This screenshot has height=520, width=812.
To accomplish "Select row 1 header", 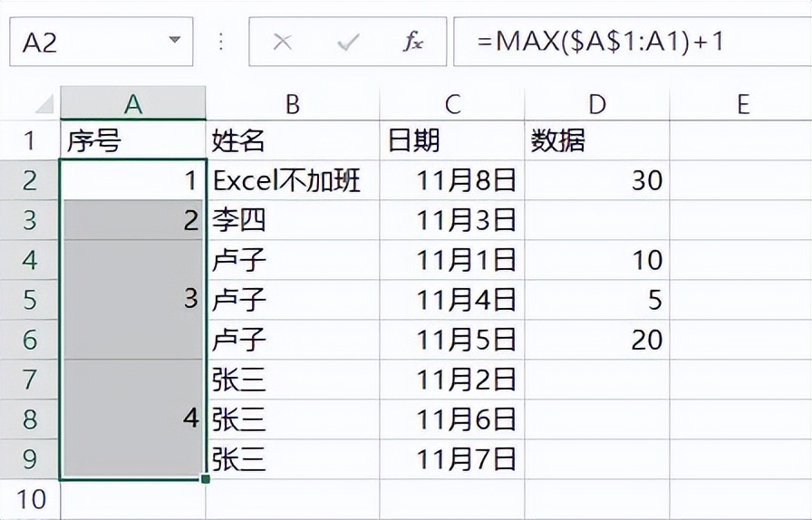I will click(30, 140).
